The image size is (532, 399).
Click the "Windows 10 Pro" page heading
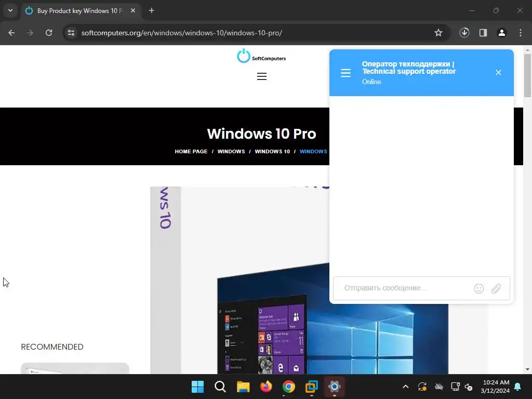pos(262,134)
